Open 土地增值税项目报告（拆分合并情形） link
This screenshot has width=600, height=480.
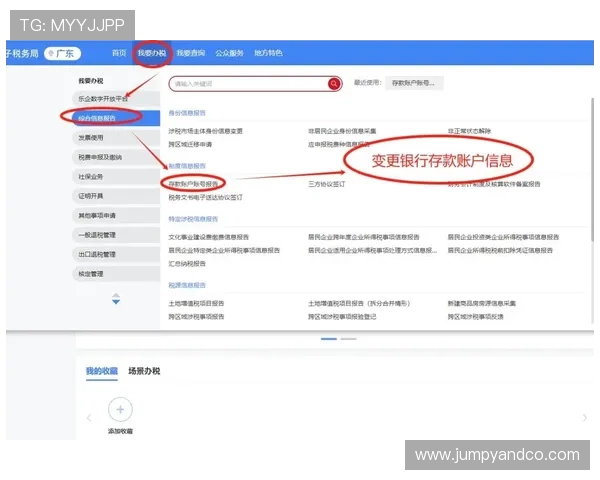click(359, 303)
